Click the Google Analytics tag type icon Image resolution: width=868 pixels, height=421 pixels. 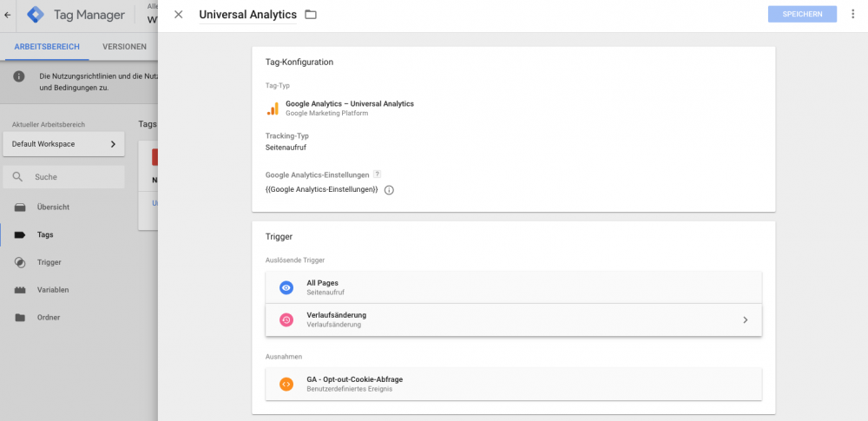click(273, 109)
